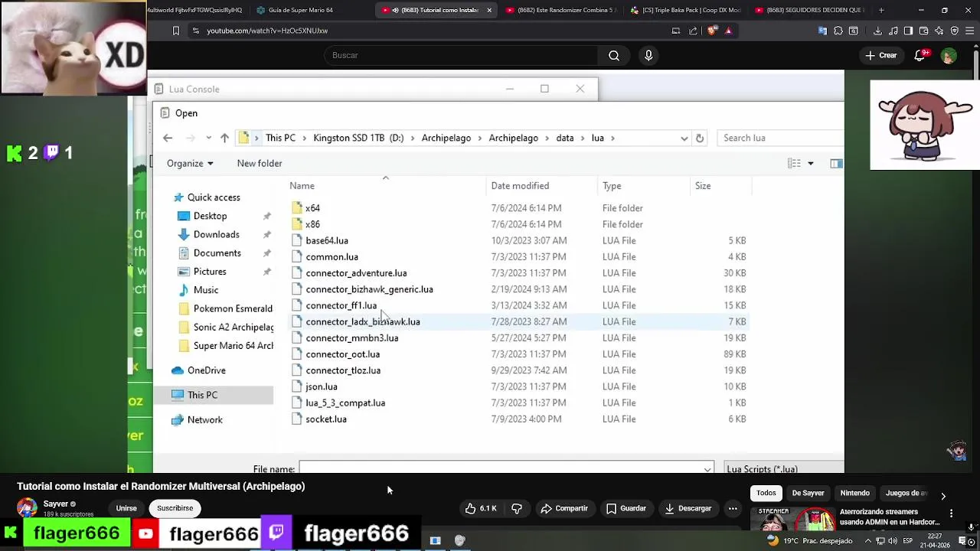Share the page from the address bar
This screenshot has height=551, width=980.
pyautogui.click(x=693, y=31)
